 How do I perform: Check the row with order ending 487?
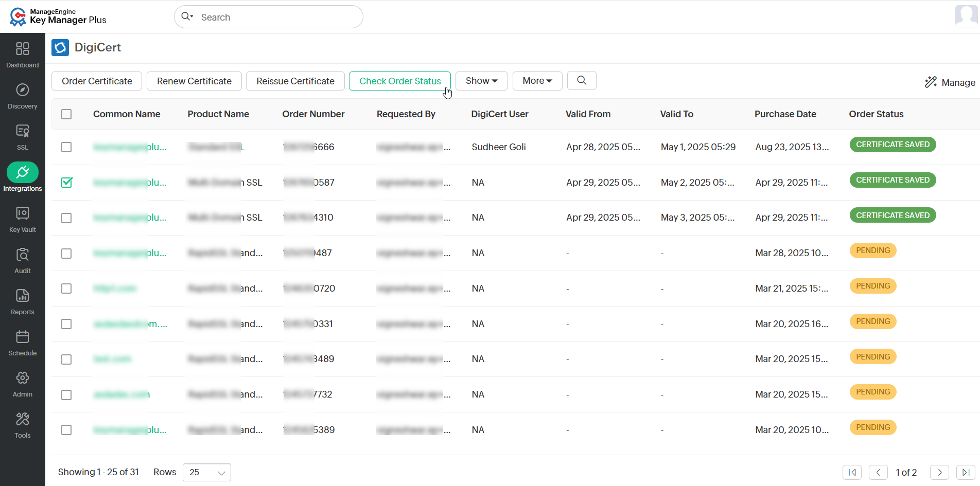point(66,254)
